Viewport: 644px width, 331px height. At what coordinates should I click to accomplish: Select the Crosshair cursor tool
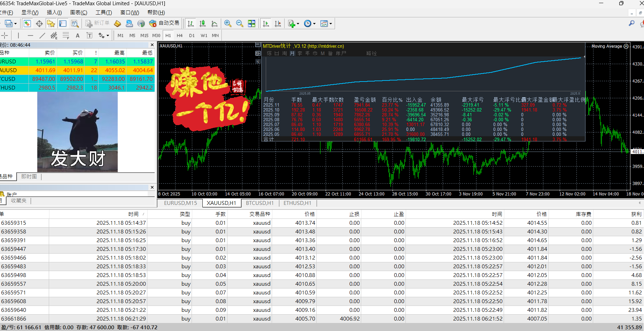(5, 36)
